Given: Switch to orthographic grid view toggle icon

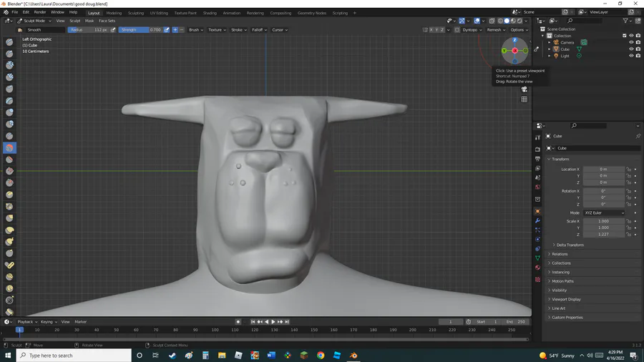Looking at the screenshot, I should coord(525,99).
